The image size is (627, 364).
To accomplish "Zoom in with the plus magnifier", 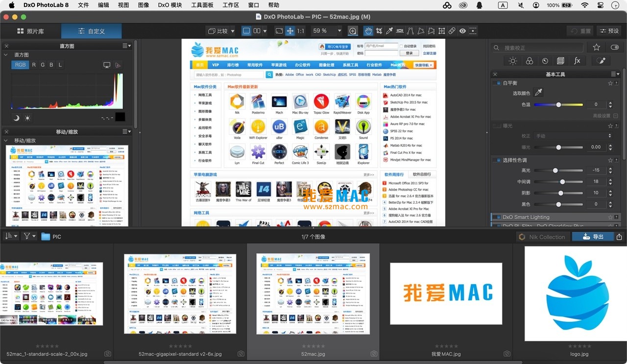I will click(x=353, y=31).
